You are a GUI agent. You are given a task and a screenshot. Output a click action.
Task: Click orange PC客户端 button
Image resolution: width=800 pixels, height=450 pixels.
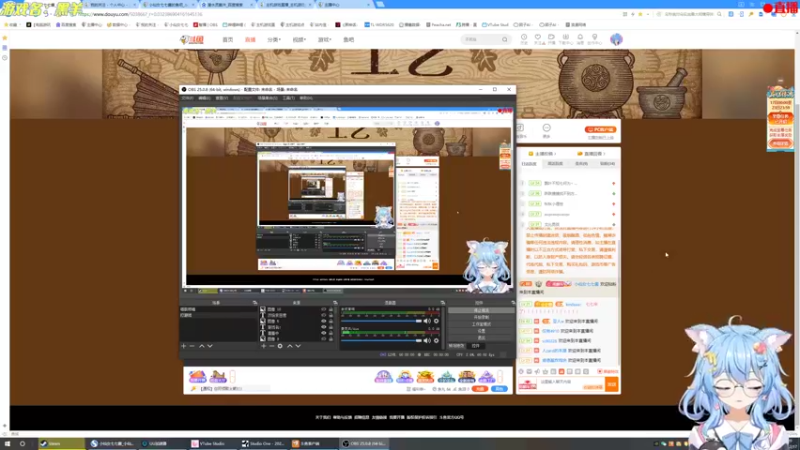(x=601, y=130)
